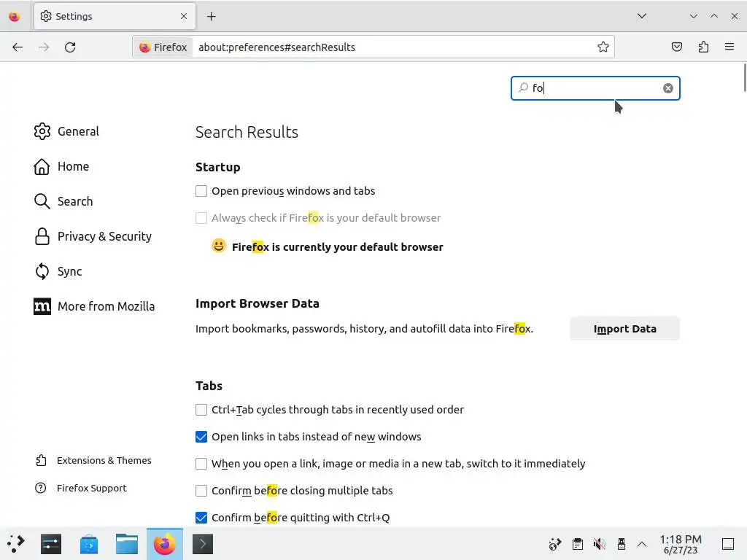Expand hidden system tray icons arrow
The height and width of the screenshot is (560, 747).
click(642, 544)
